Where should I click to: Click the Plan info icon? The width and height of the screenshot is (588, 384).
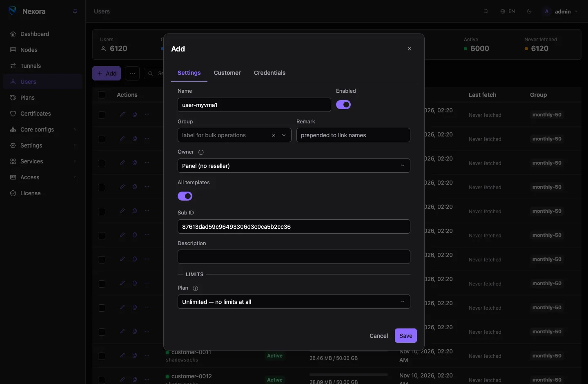pos(195,288)
